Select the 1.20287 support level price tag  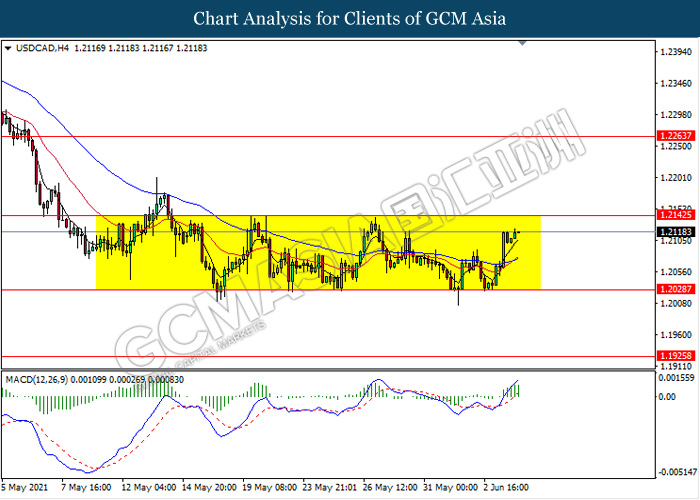click(676, 289)
